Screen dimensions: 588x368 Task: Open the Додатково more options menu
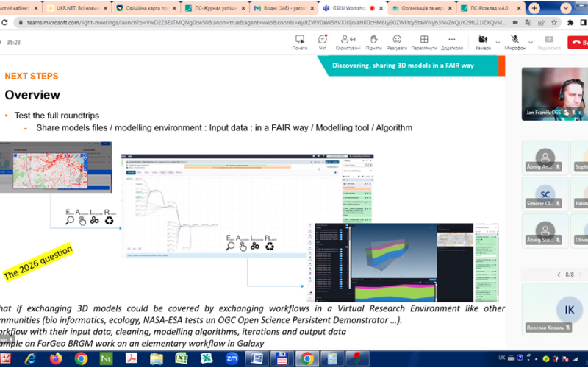[451, 42]
